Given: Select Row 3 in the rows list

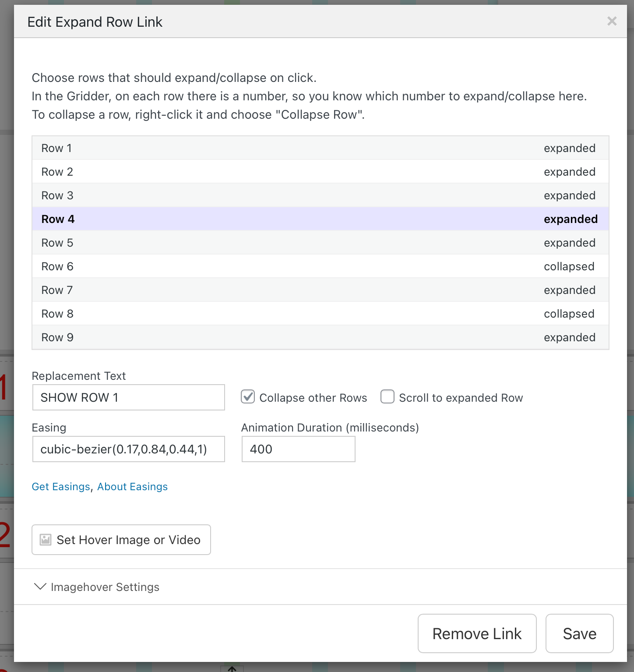Looking at the screenshot, I should coord(320,195).
